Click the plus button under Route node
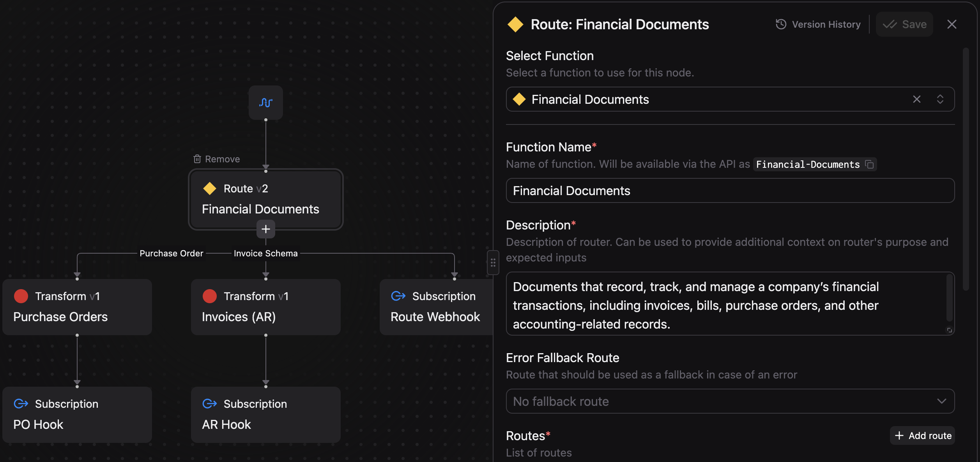The image size is (980, 462). (x=265, y=229)
